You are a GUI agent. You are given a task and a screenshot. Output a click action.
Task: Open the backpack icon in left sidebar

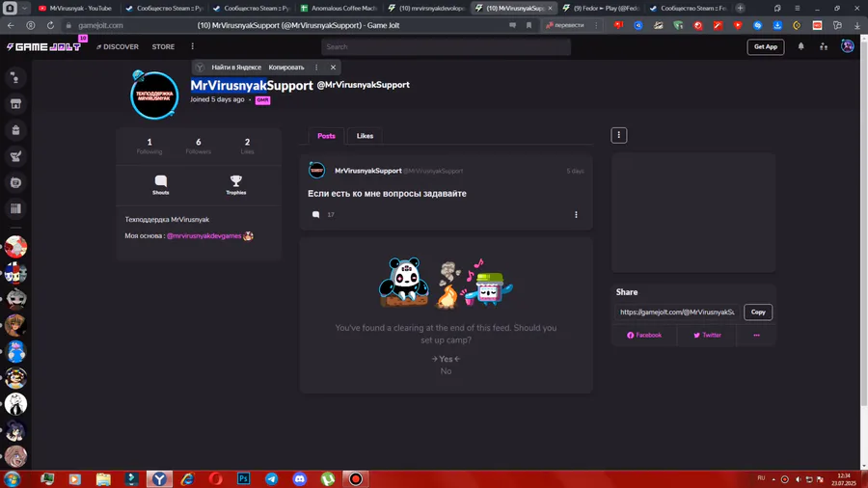pyautogui.click(x=15, y=130)
